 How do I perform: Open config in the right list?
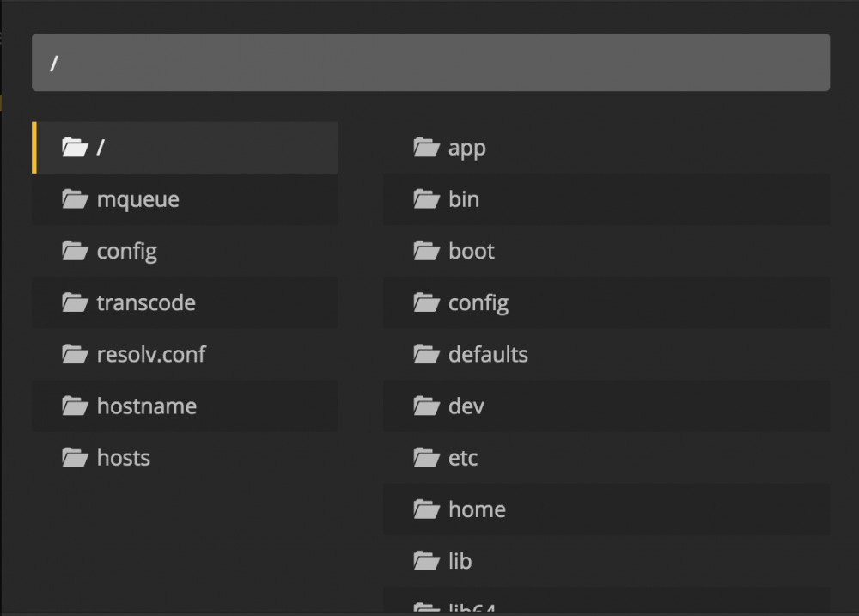606,302
